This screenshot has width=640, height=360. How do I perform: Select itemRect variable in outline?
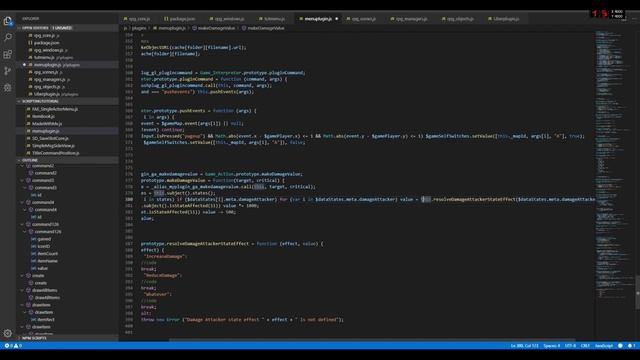(67, 320)
